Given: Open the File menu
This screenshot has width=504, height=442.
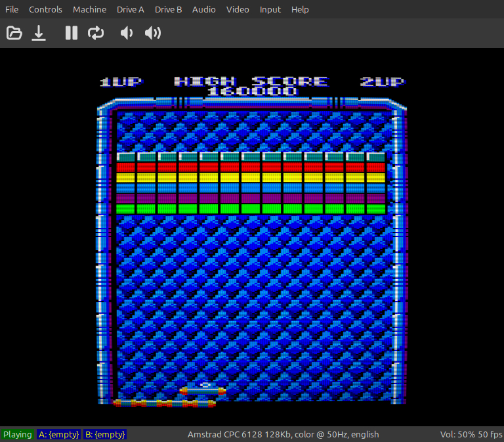Looking at the screenshot, I should [x=12, y=9].
